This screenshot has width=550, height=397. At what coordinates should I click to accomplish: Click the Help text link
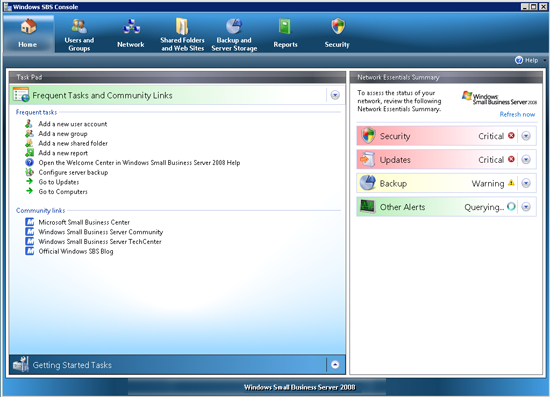[x=531, y=60]
